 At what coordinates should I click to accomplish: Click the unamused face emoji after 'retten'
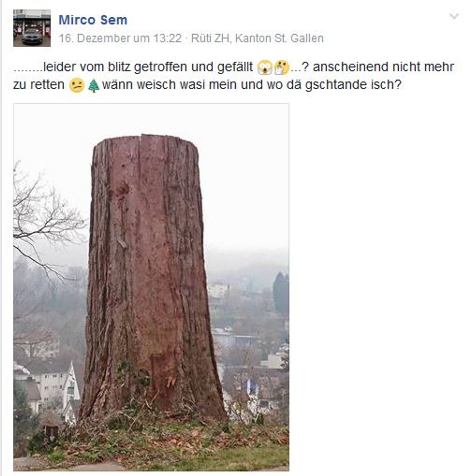tap(77, 85)
